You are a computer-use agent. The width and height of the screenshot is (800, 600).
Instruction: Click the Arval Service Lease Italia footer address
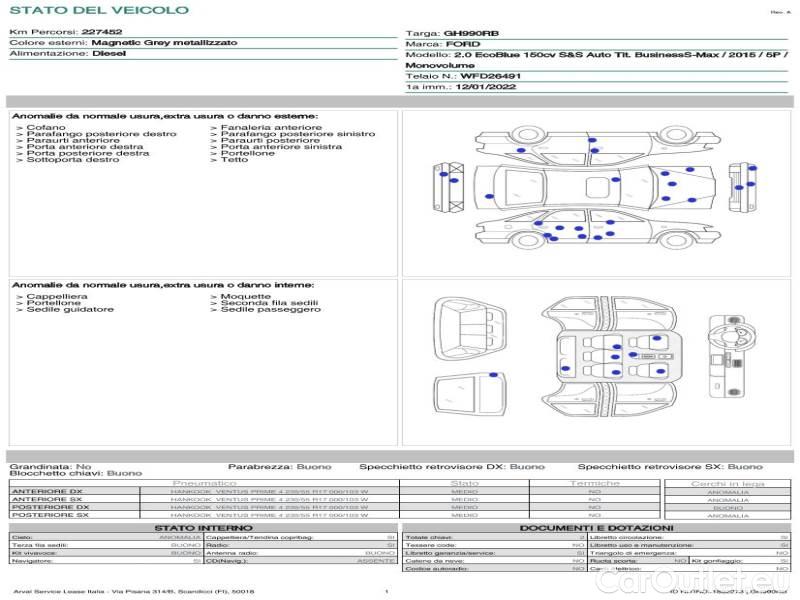tap(134, 592)
